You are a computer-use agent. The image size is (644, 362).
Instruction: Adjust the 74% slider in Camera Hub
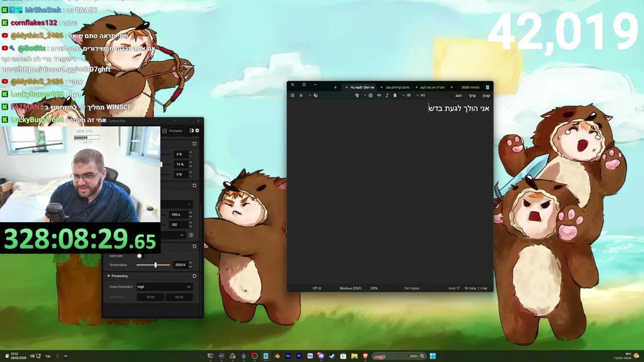click(x=161, y=164)
